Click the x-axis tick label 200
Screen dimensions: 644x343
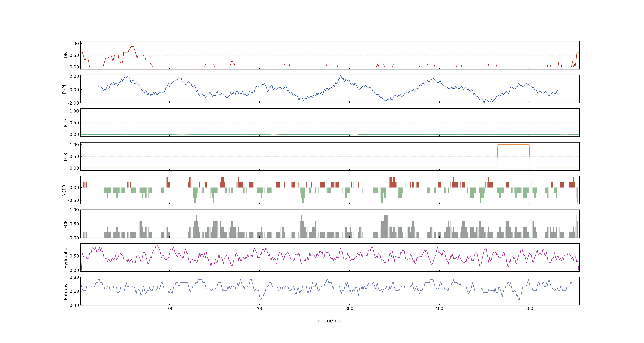tap(259, 309)
